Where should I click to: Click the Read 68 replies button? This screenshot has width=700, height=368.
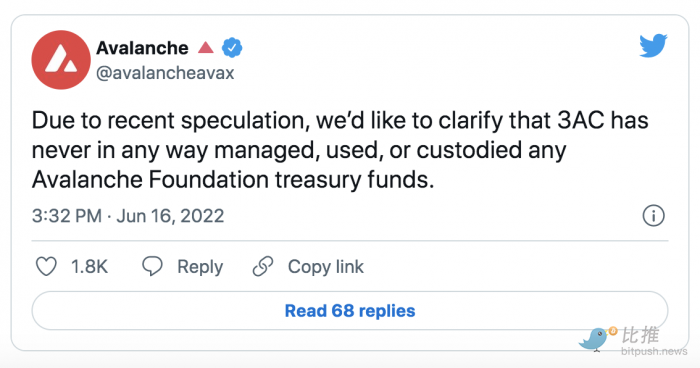[350, 311]
